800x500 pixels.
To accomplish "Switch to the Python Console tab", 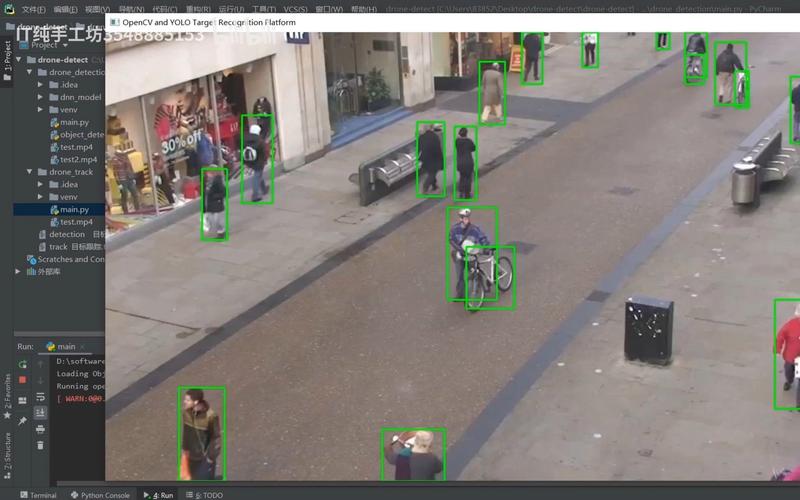I will pyautogui.click(x=100, y=495).
